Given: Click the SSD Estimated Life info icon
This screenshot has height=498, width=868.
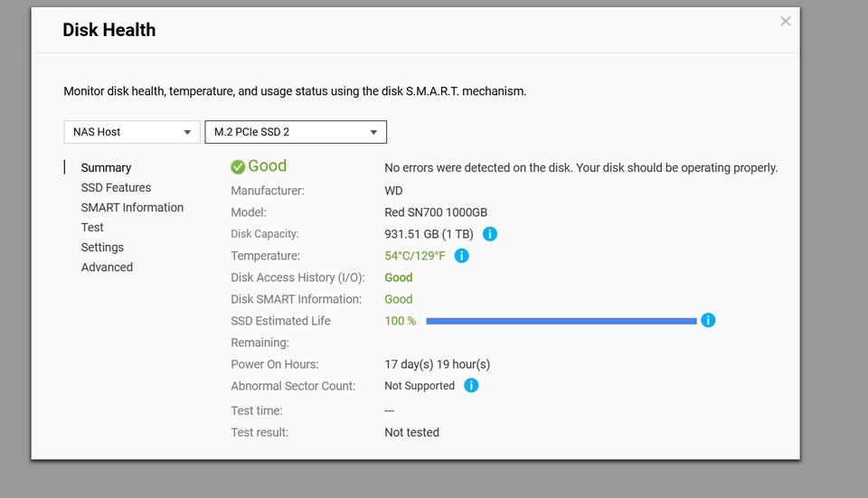Looking at the screenshot, I should pos(708,320).
